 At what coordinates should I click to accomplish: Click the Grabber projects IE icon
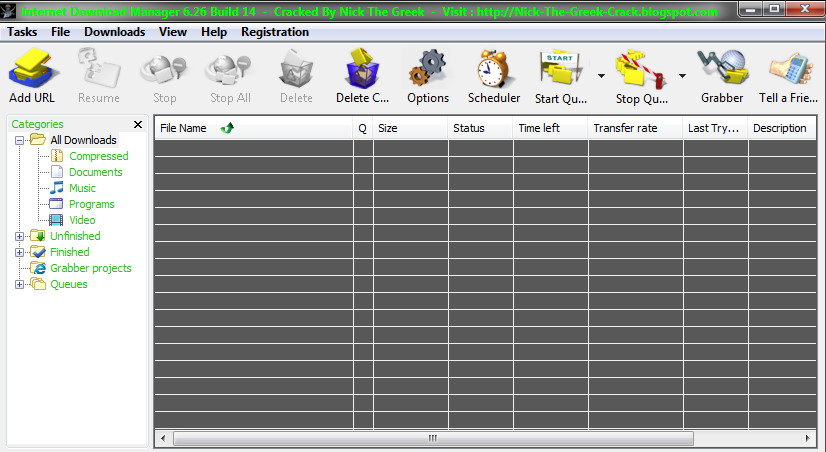pos(38,268)
